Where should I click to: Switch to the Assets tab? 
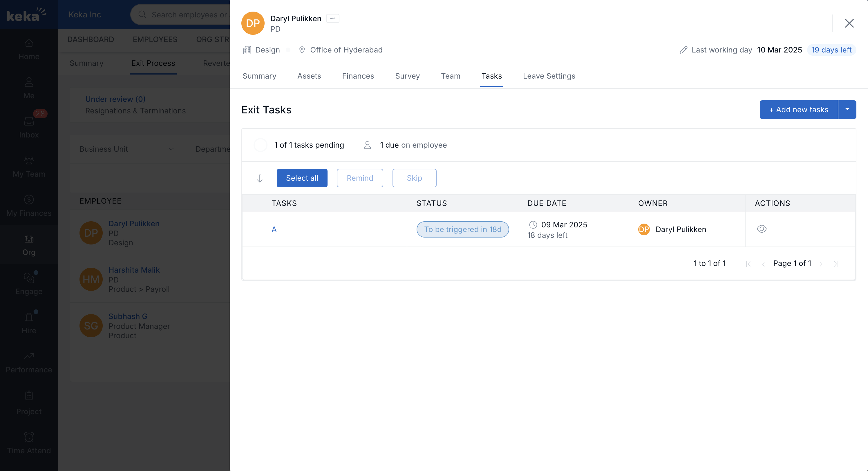[309, 76]
